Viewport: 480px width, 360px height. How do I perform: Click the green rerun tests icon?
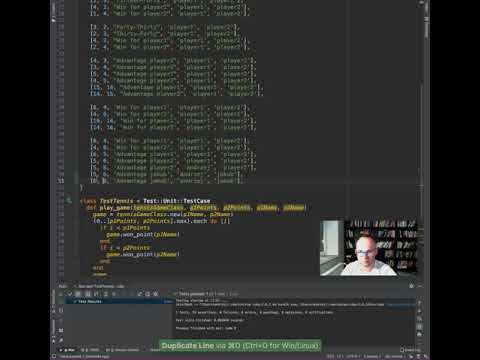(x=61, y=294)
